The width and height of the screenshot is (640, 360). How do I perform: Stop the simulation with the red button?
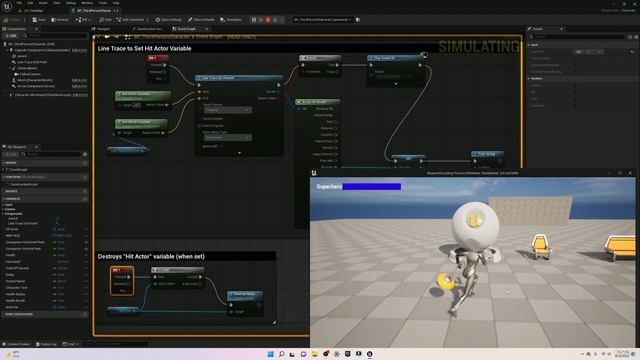pos(268,20)
